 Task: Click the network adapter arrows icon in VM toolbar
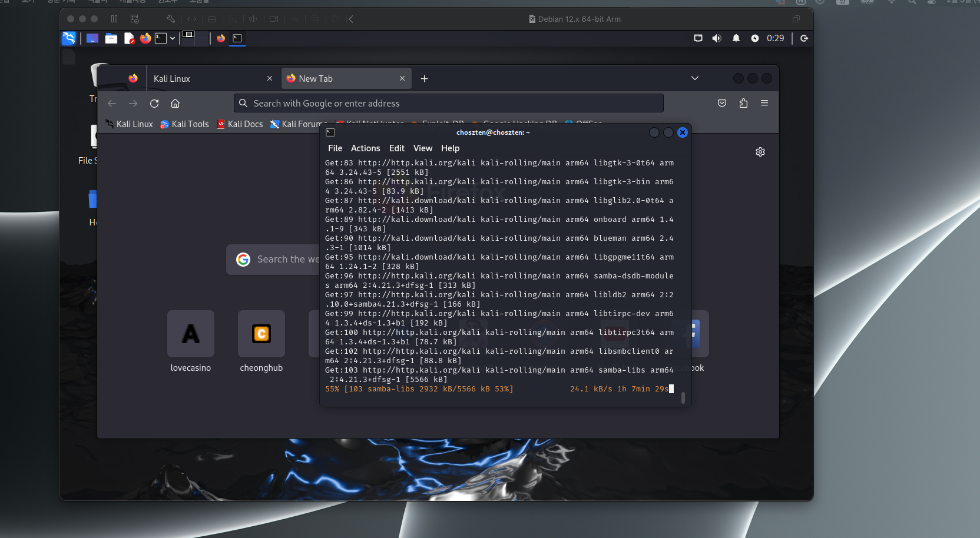[x=192, y=19]
